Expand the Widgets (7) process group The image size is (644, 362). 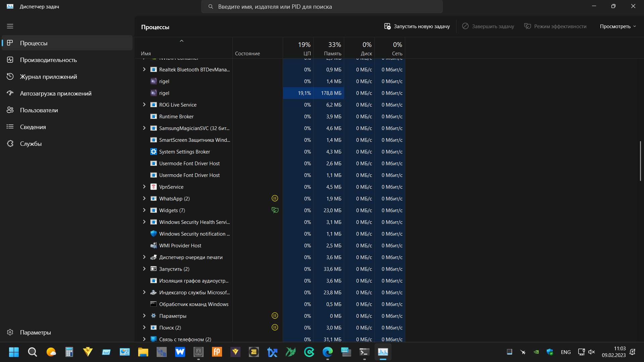[x=144, y=210]
